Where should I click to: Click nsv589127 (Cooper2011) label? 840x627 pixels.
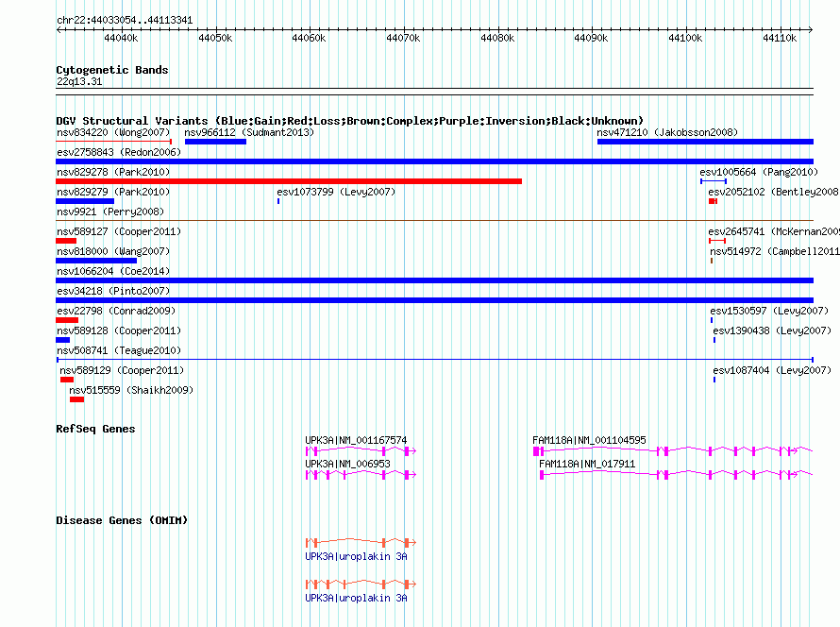click(119, 231)
